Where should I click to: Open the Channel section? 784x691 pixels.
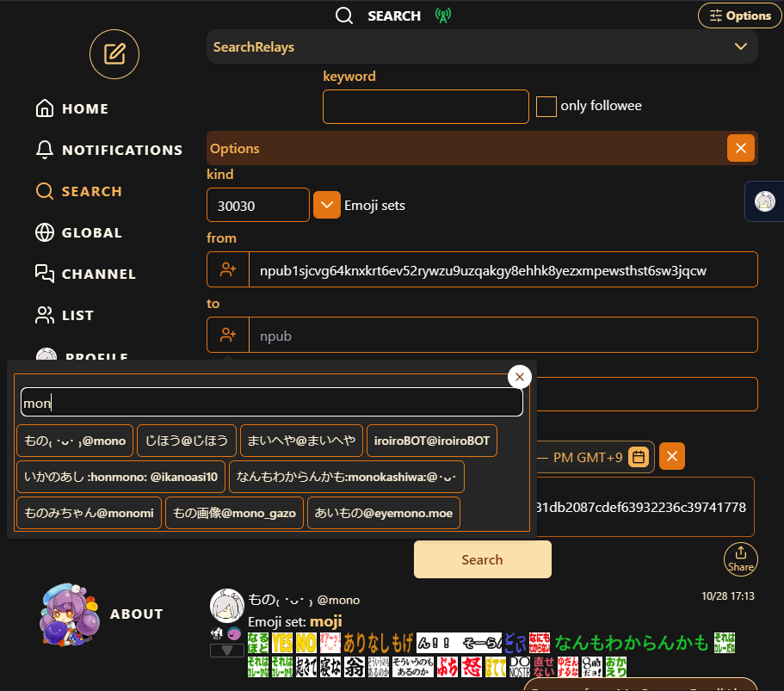(x=85, y=274)
